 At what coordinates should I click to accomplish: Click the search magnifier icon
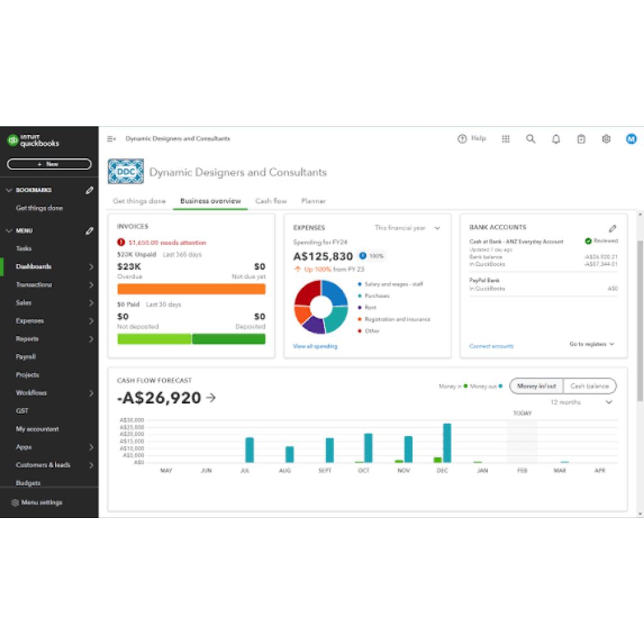tap(530, 139)
